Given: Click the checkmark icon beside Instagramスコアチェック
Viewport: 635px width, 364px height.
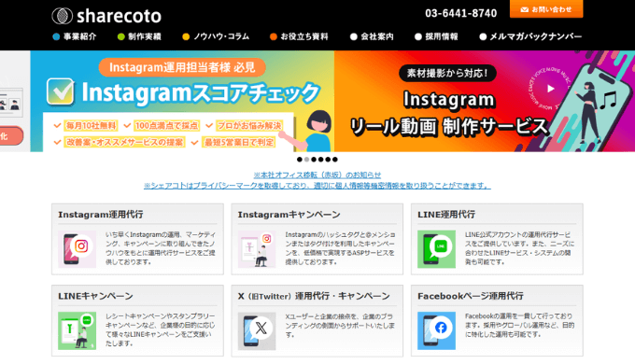Looking at the screenshot, I should (x=61, y=91).
